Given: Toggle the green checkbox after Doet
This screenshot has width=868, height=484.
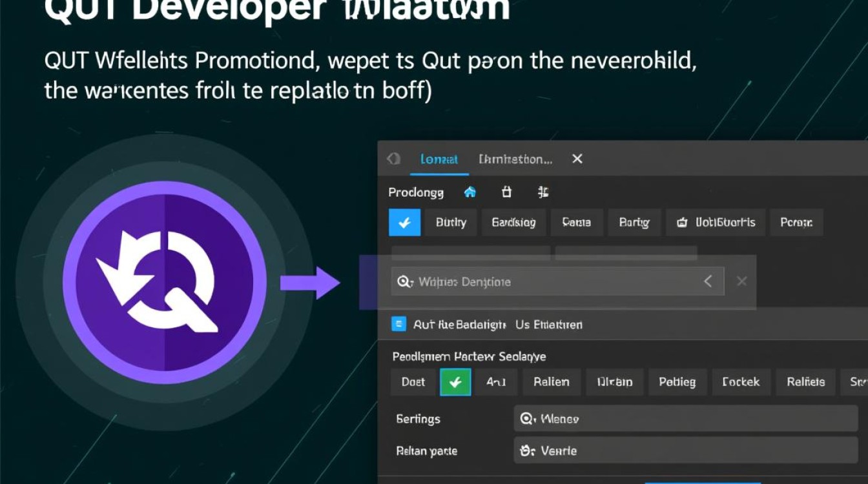Looking at the screenshot, I should [455, 382].
